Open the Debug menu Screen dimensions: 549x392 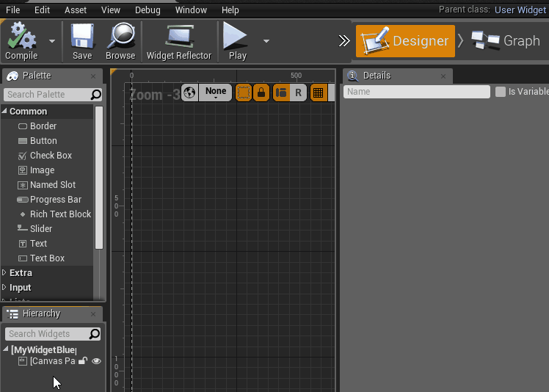[x=148, y=10]
